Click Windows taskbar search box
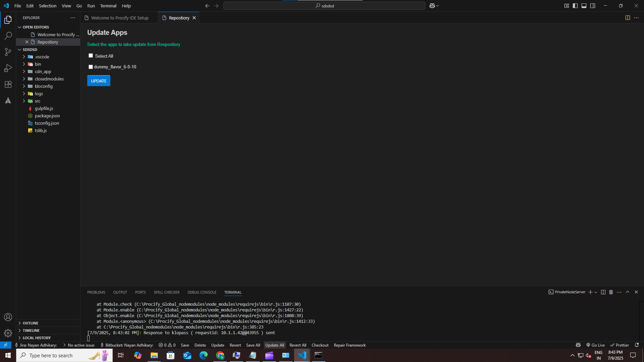 pyautogui.click(x=64, y=355)
